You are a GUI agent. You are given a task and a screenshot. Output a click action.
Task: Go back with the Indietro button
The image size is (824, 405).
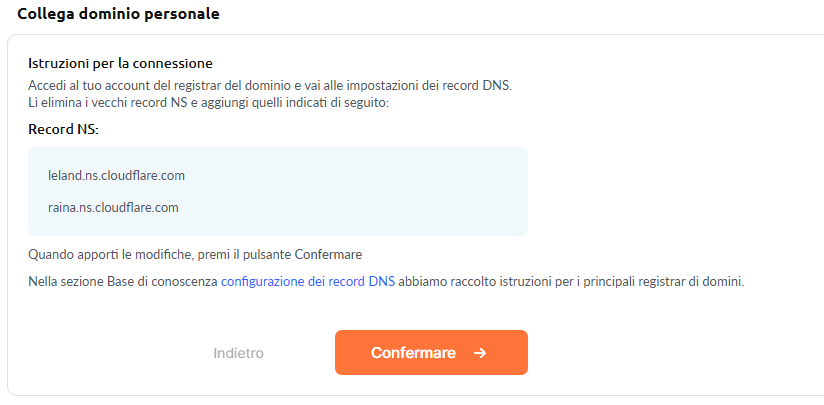coord(238,353)
